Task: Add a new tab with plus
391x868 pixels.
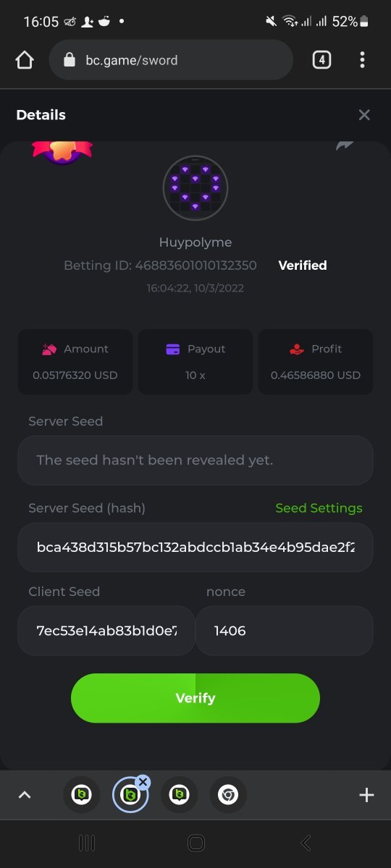Action: click(x=366, y=795)
